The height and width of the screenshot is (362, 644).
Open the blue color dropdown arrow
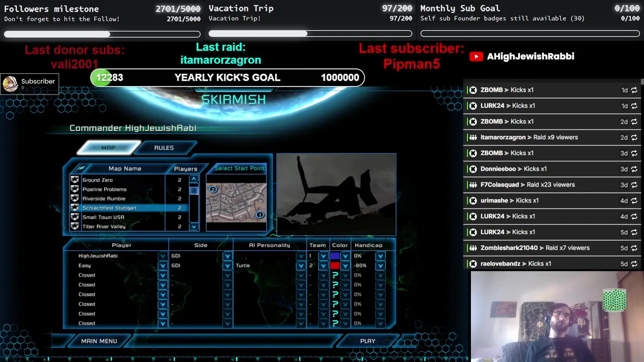[x=345, y=256]
